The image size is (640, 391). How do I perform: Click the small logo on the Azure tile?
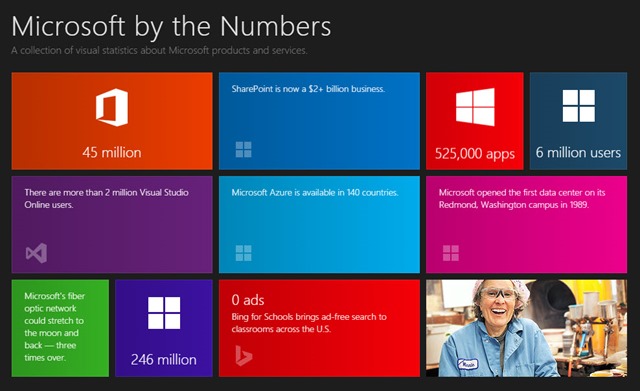click(244, 253)
